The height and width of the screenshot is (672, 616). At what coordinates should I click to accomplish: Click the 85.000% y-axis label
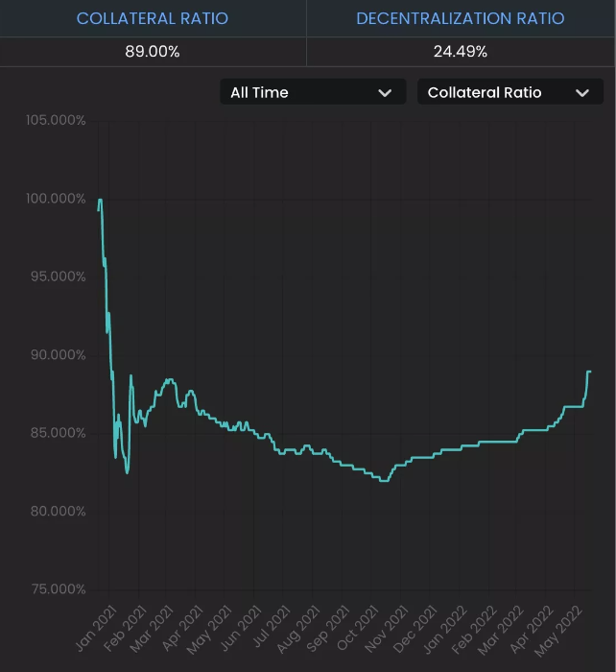58,433
